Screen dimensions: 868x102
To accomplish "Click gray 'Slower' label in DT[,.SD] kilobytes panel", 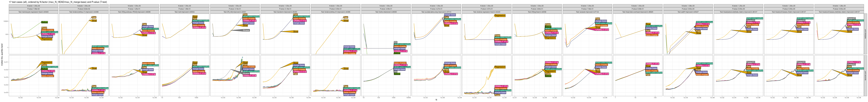I will click(x=246, y=31).
